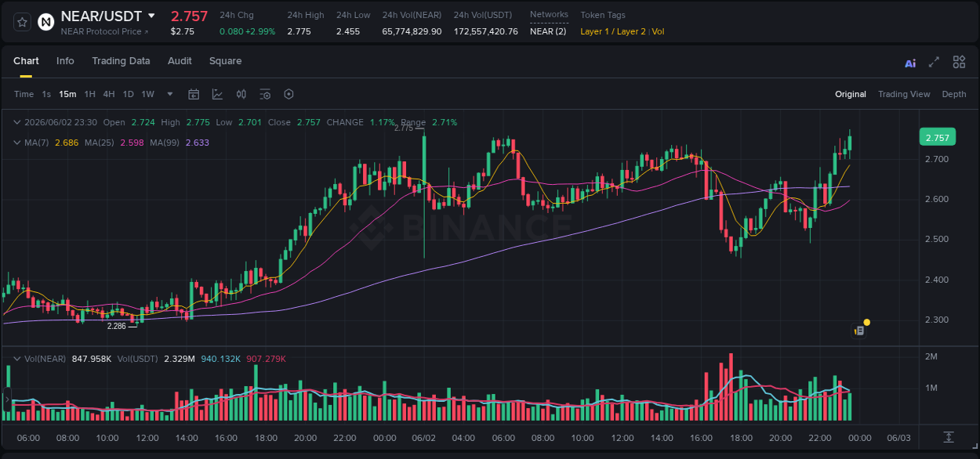
Task: Open the chart layout grid icon
Action: click(x=959, y=62)
